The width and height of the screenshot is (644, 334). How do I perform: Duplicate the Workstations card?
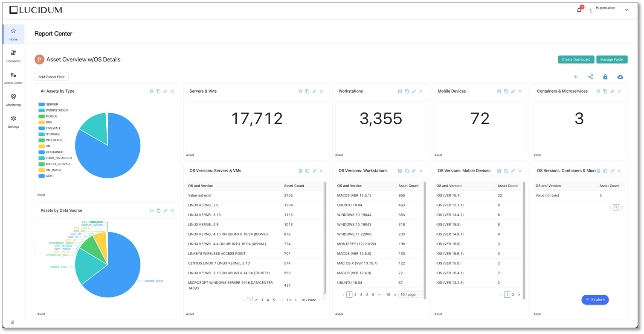click(407, 91)
